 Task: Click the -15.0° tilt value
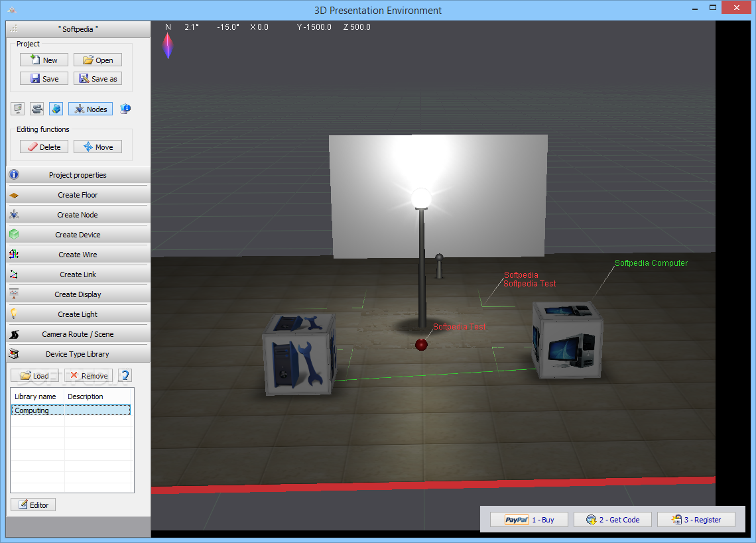coord(228,27)
